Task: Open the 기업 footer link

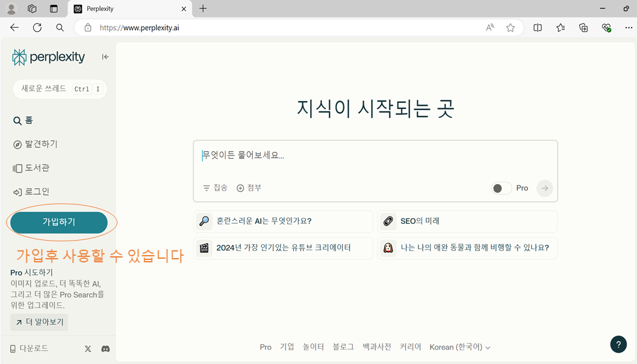Action: point(287,347)
